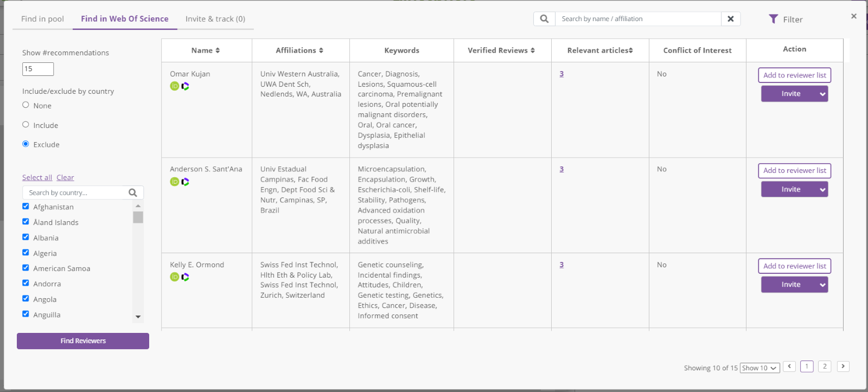This screenshot has height=392, width=868.
Task: Uncheck Anguilla checkbox
Action: coord(25,313)
